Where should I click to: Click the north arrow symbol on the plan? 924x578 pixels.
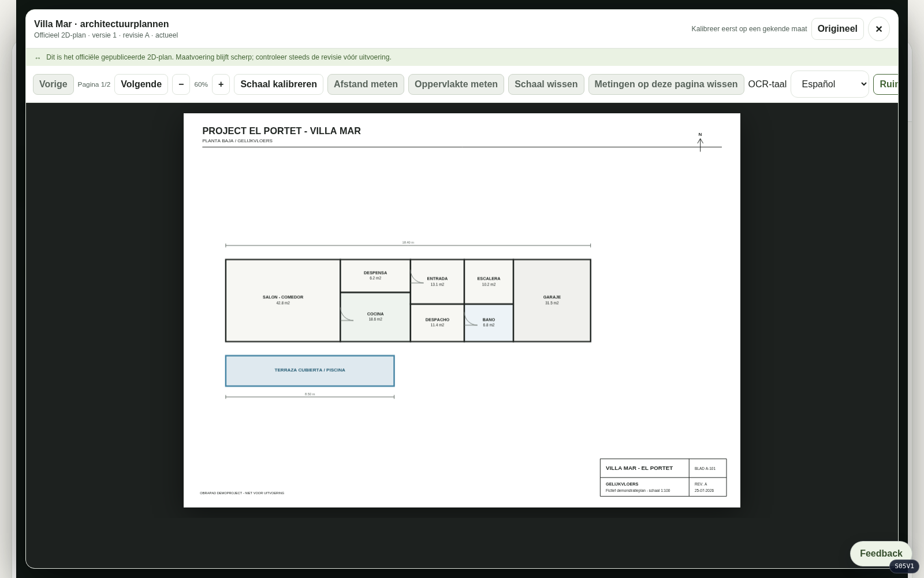pyautogui.click(x=700, y=142)
